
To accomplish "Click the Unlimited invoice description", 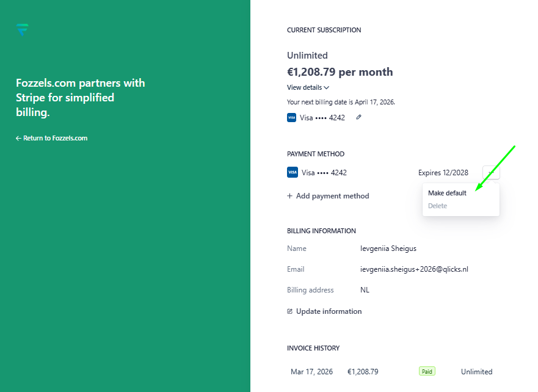I will pyautogui.click(x=476, y=371).
